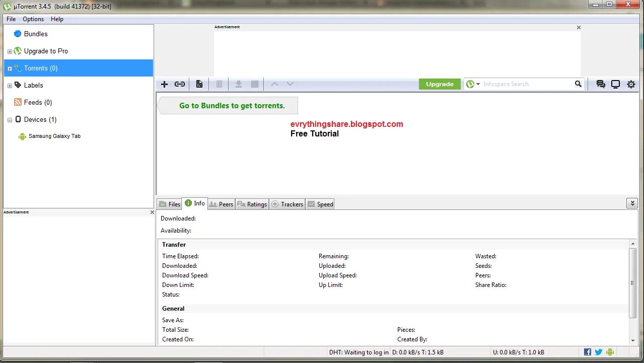The height and width of the screenshot is (363, 644).
Task: Open the Options menu
Action: 33,19
